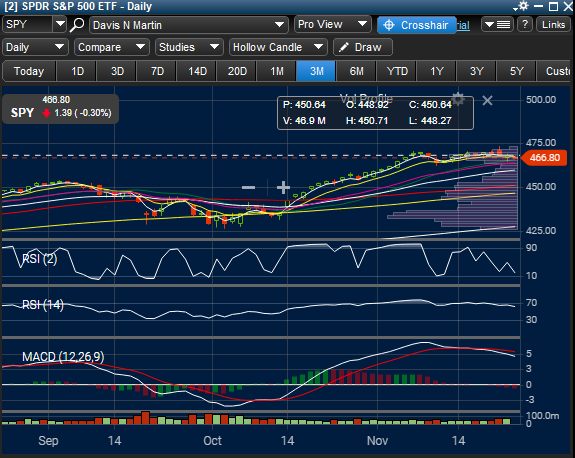This screenshot has height=458, width=575.
Task: Open the Hollow Candle chart type dropdown
Action: 278,47
